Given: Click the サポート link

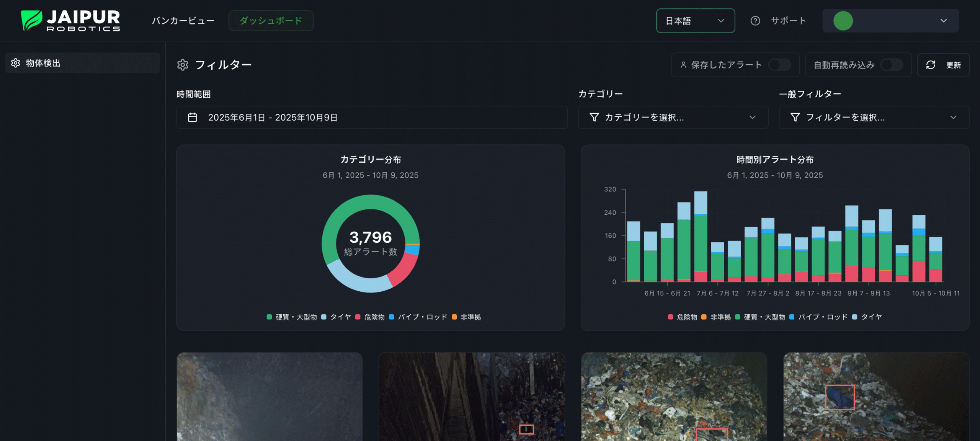Looking at the screenshot, I should (788, 21).
